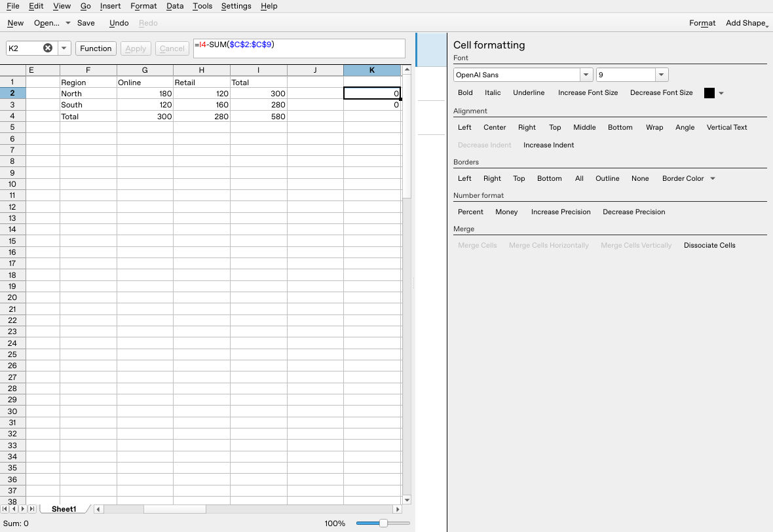Screen dimensions: 773x532
Task: Toggle Vertical Text alignment
Action: pos(726,127)
